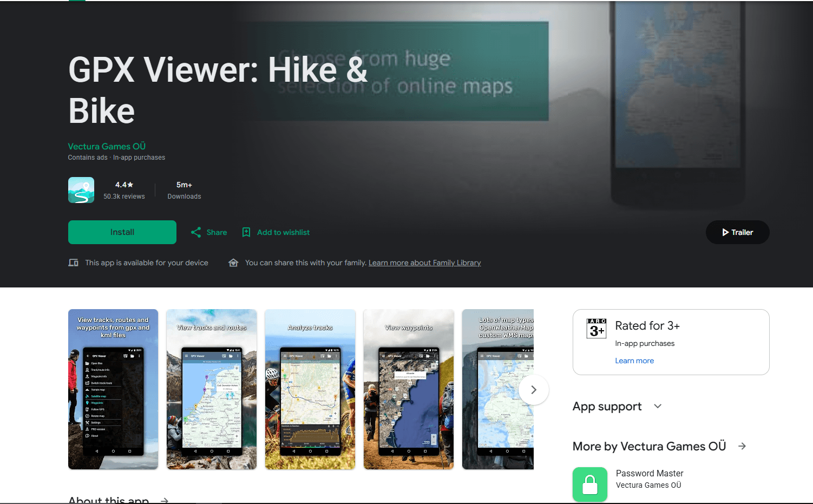
Task: Open More by Vectura Games OÜ arrow
Action: tap(742, 446)
